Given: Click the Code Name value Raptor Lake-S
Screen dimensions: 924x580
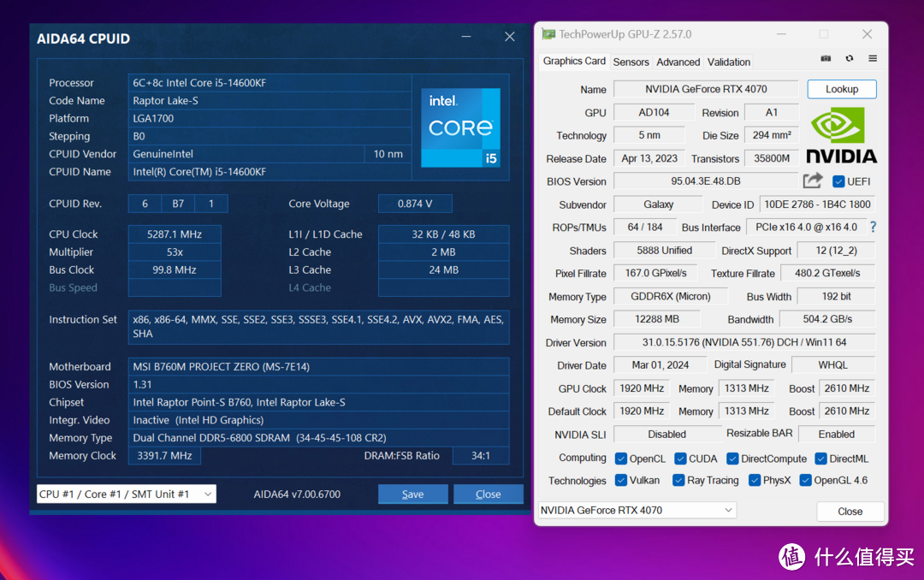Looking at the screenshot, I should (x=269, y=100).
